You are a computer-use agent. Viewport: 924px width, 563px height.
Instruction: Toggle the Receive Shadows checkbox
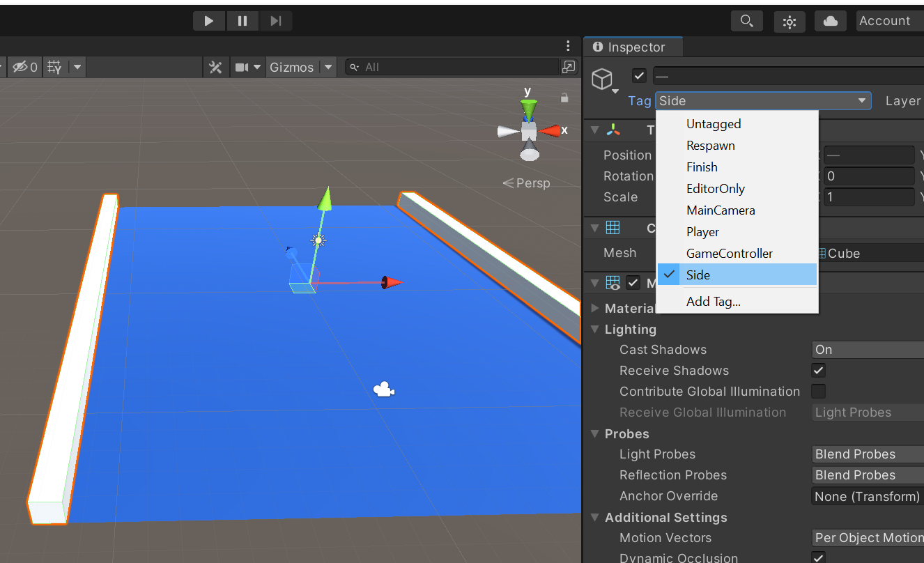pos(819,371)
